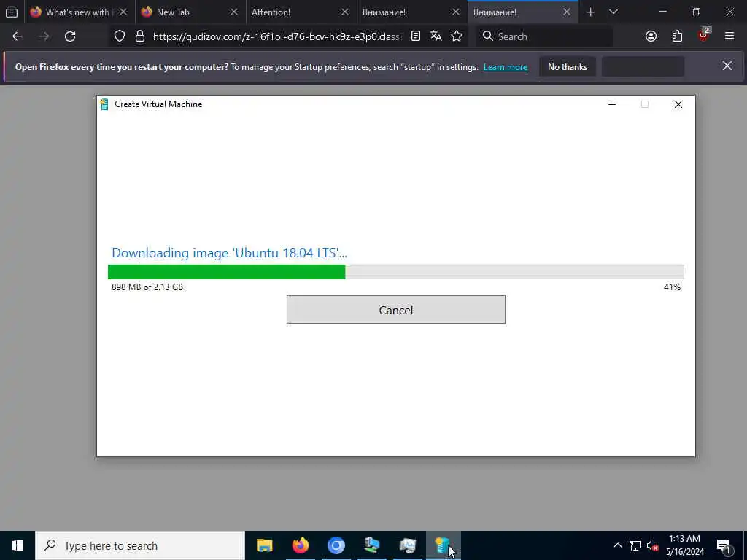747x560 pixels.
Task: Open Firefox from the taskbar
Action: click(x=300, y=545)
